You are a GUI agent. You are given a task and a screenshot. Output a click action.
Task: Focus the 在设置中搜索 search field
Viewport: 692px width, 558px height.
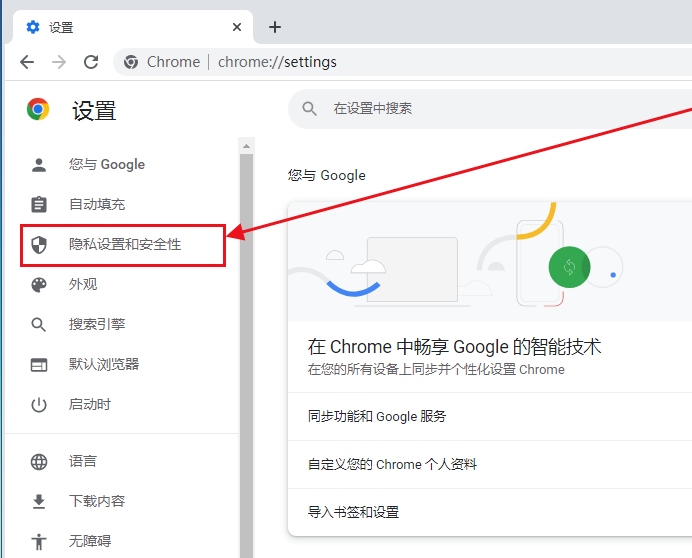[x=490, y=109]
